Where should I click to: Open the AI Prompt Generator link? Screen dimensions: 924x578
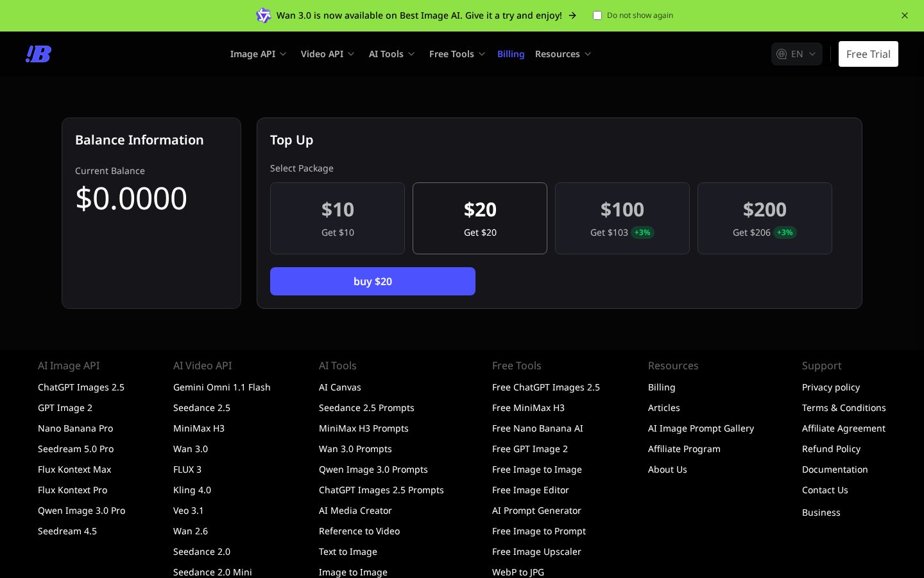[536, 511]
